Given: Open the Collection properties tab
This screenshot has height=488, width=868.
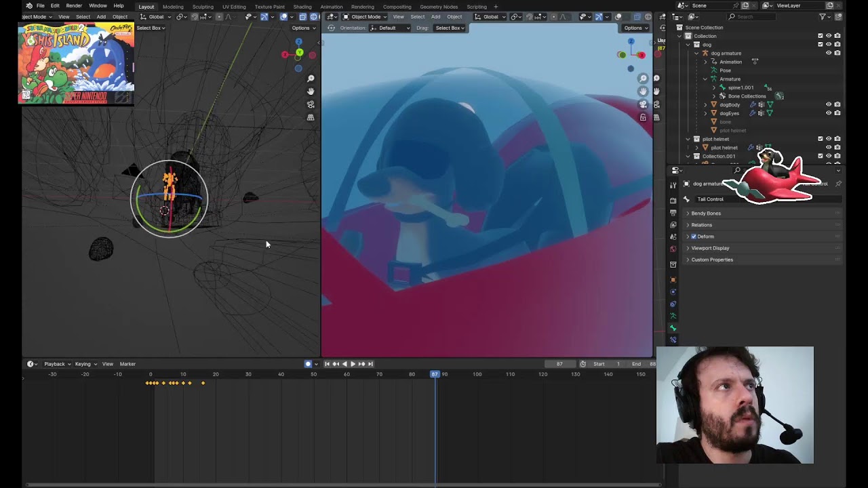Looking at the screenshot, I should 673,264.
